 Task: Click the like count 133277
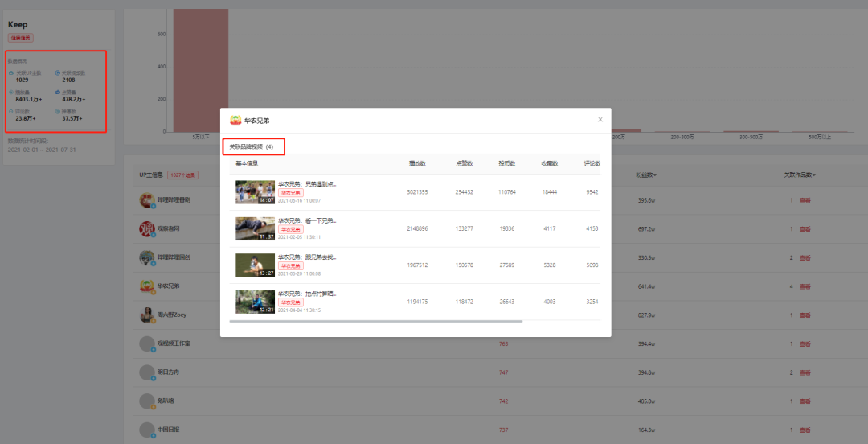click(x=464, y=228)
